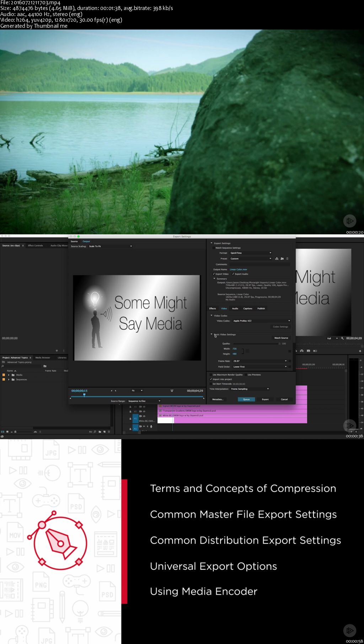Open the Media Browser panel tab
This screenshot has height=644, width=364.
[x=43, y=358]
